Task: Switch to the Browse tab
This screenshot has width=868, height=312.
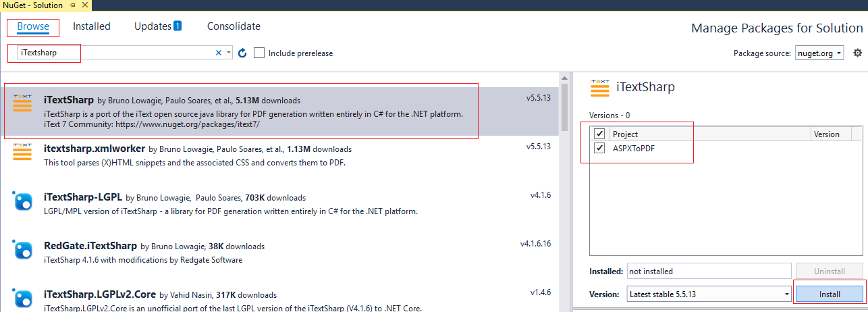Action: pyautogui.click(x=33, y=26)
